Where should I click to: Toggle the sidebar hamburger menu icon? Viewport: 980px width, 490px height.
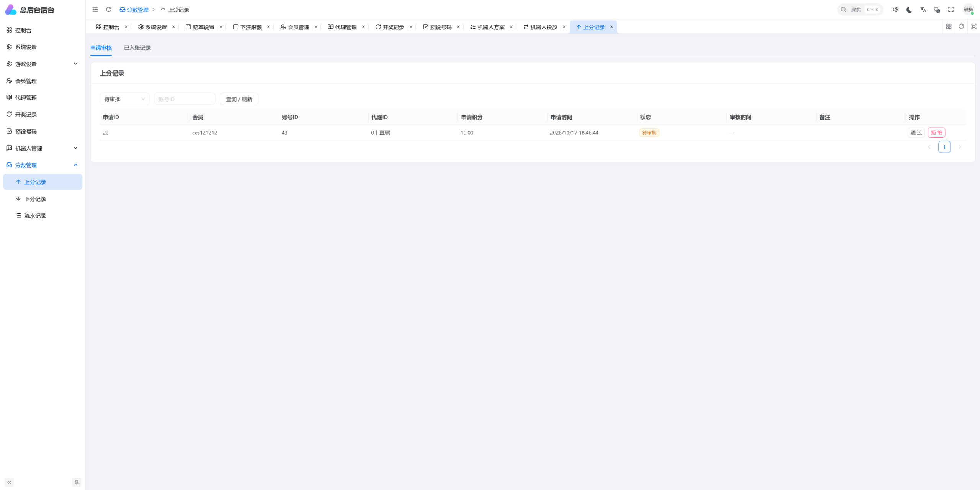click(95, 10)
